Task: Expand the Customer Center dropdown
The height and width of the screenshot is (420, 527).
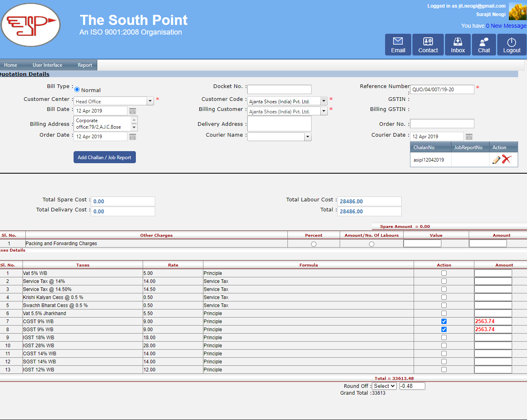Action: [x=150, y=101]
